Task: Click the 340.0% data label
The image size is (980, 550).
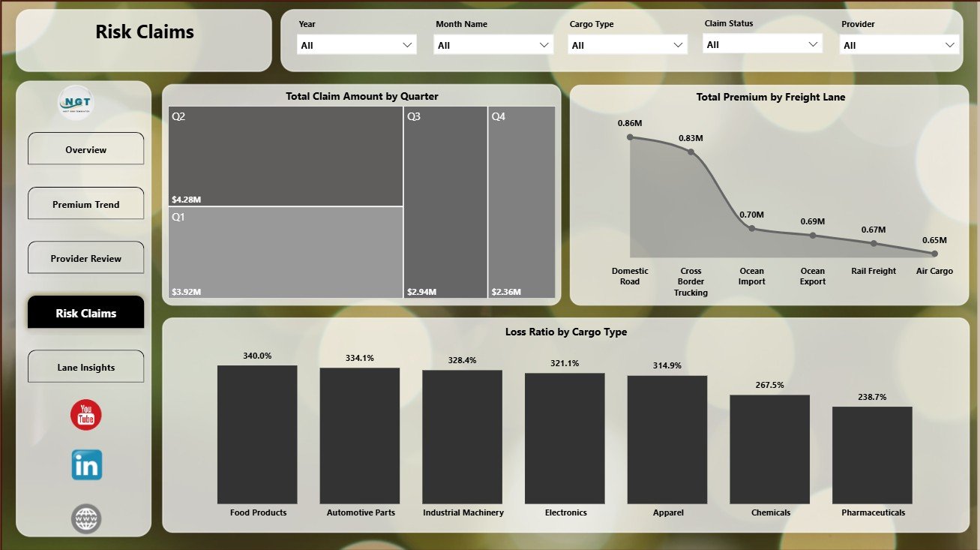Action: pos(257,356)
